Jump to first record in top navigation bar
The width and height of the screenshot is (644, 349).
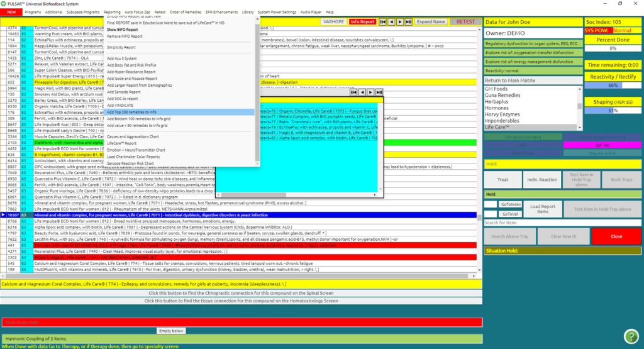coord(383,22)
